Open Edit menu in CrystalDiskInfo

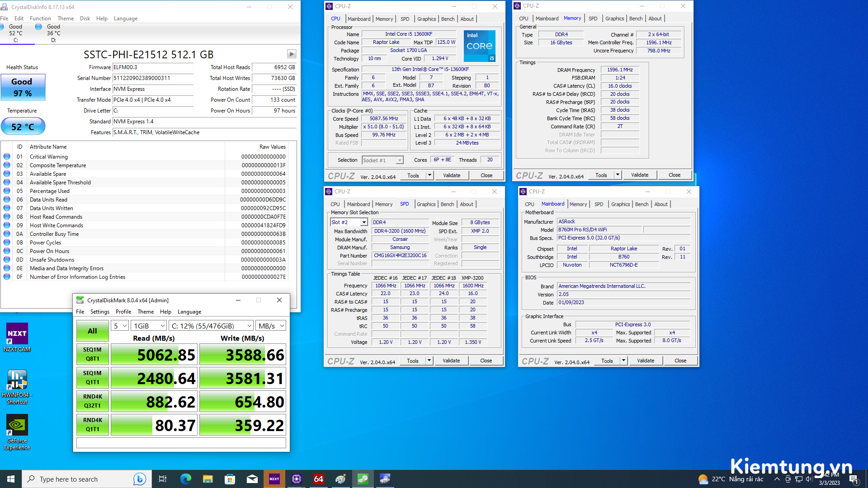tap(19, 19)
